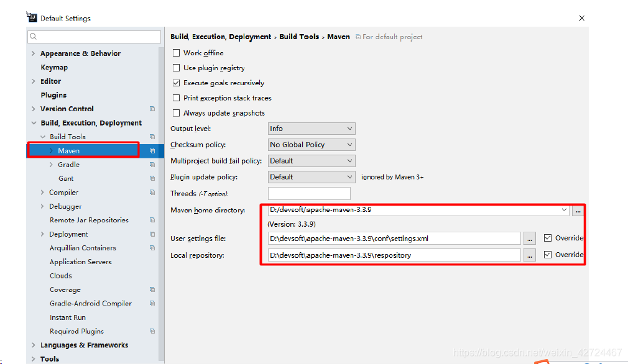
Task: Open the Checksum policy dropdown
Action: 312,145
